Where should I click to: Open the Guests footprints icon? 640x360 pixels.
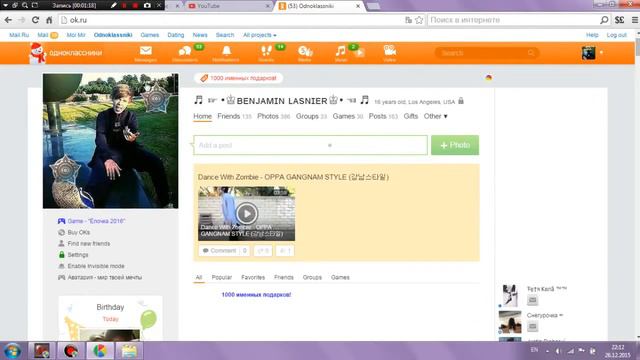click(266, 51)
